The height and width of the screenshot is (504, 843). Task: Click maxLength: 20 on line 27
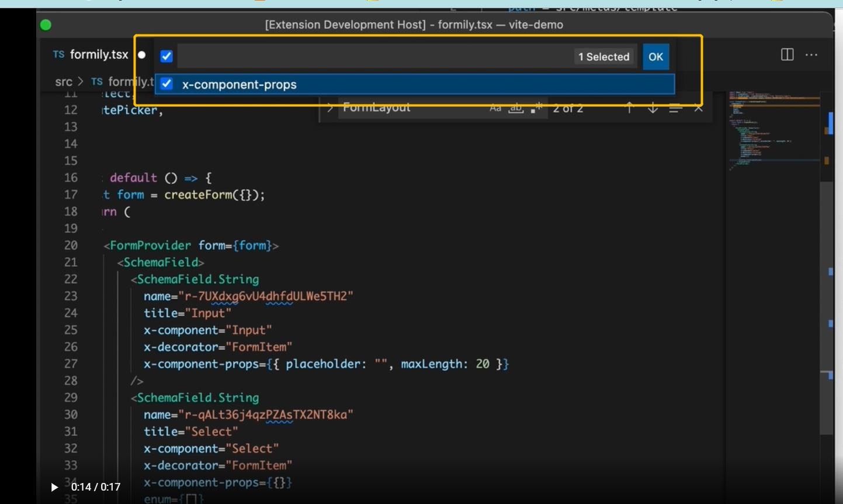[445, 364]
